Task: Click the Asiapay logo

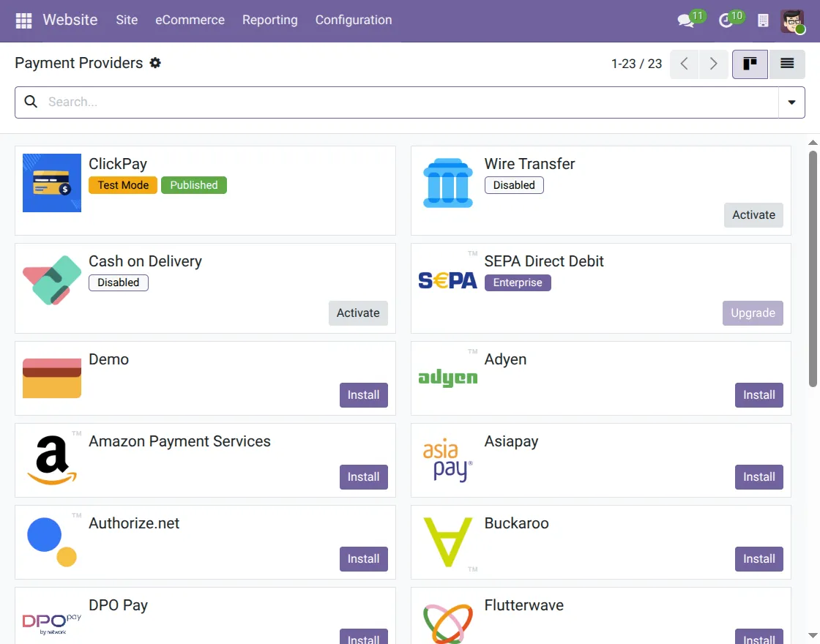Action: click(447, 460)
